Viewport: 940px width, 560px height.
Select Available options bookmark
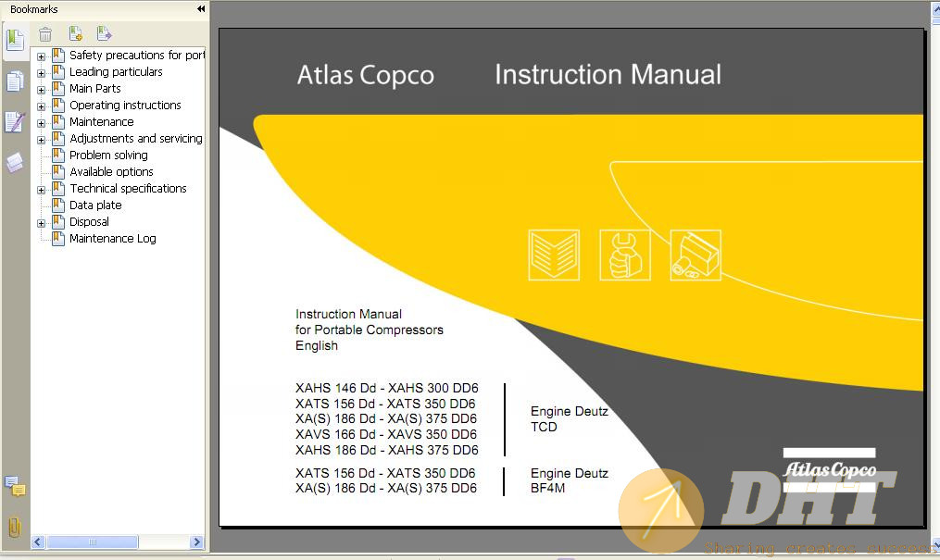111,172
